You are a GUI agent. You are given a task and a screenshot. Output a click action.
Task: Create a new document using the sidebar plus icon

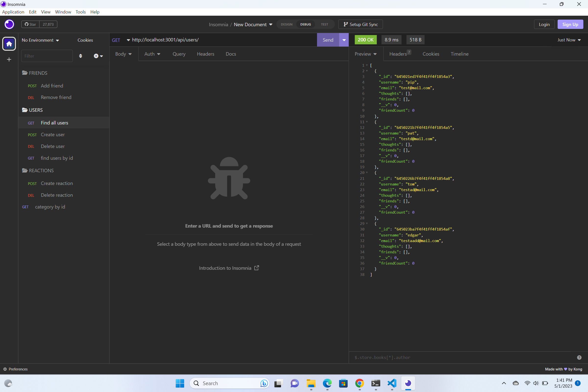9,60
